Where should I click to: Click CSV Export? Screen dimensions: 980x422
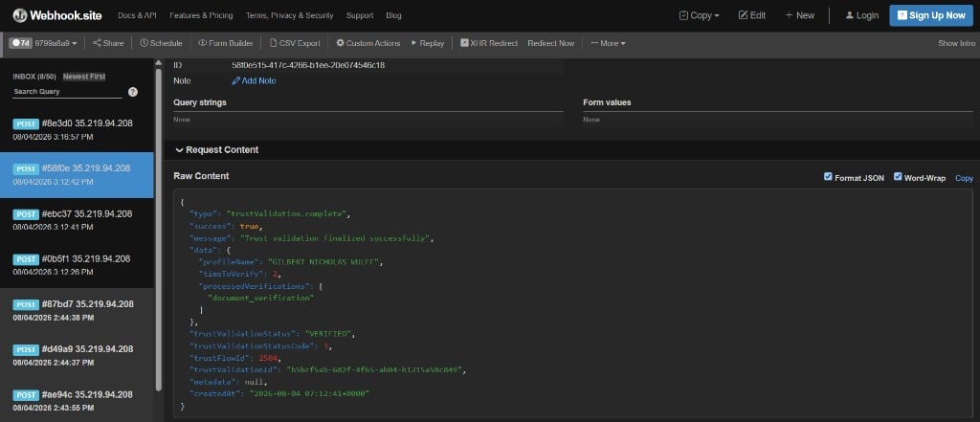(x=295, y=43)
